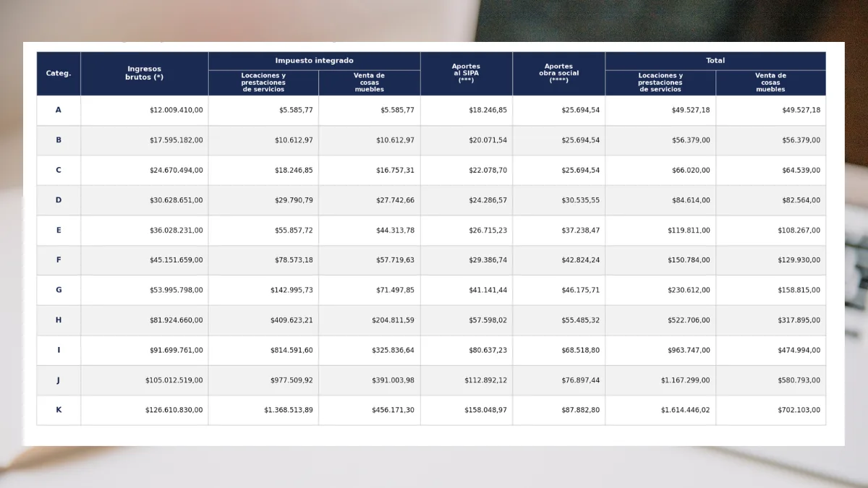
Task: Click category K row label
Action: (x=59, y=410)
